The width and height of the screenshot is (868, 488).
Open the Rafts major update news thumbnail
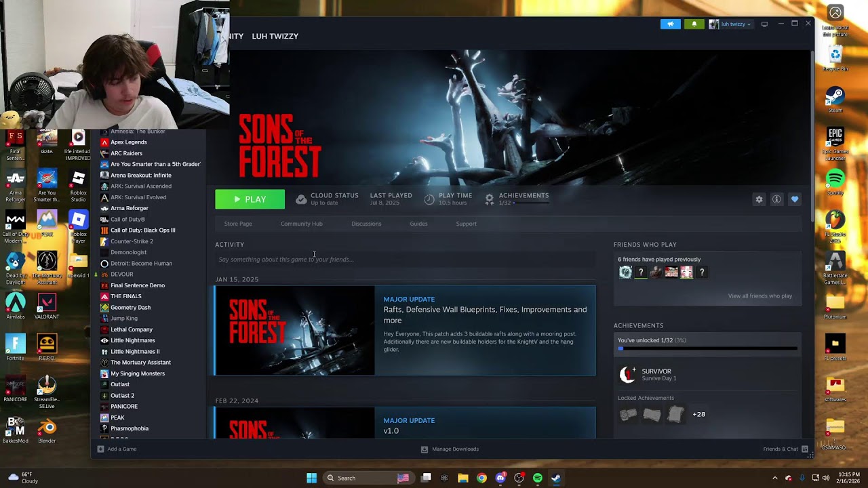pyautogui.click(x=295, y=330)
